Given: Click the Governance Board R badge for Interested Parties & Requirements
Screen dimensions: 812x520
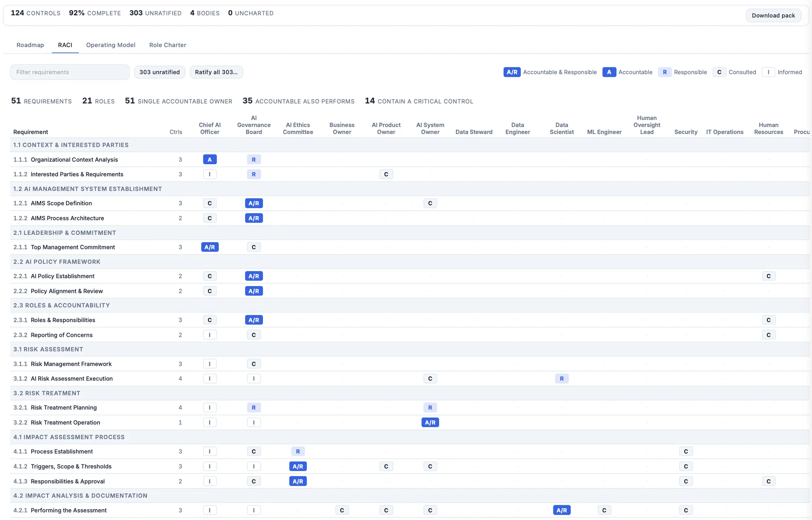Looking at the screenshot, I should click(x=254, y=174).
